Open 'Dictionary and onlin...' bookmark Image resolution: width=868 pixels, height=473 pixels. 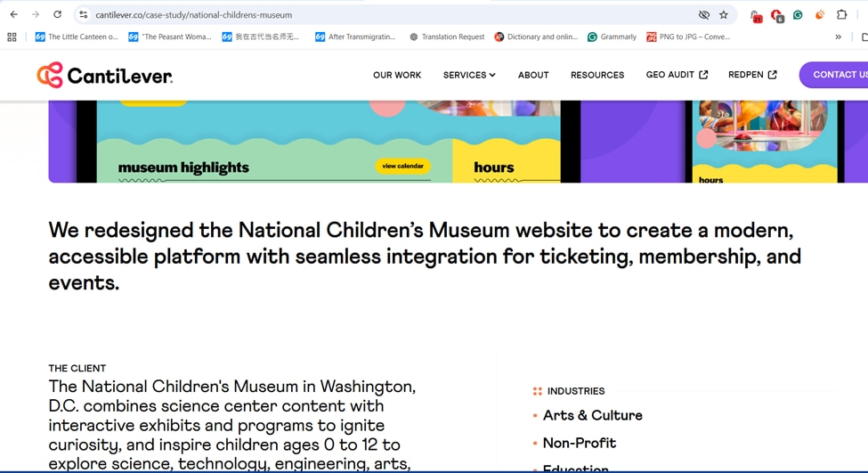click(x=536, y=37)
